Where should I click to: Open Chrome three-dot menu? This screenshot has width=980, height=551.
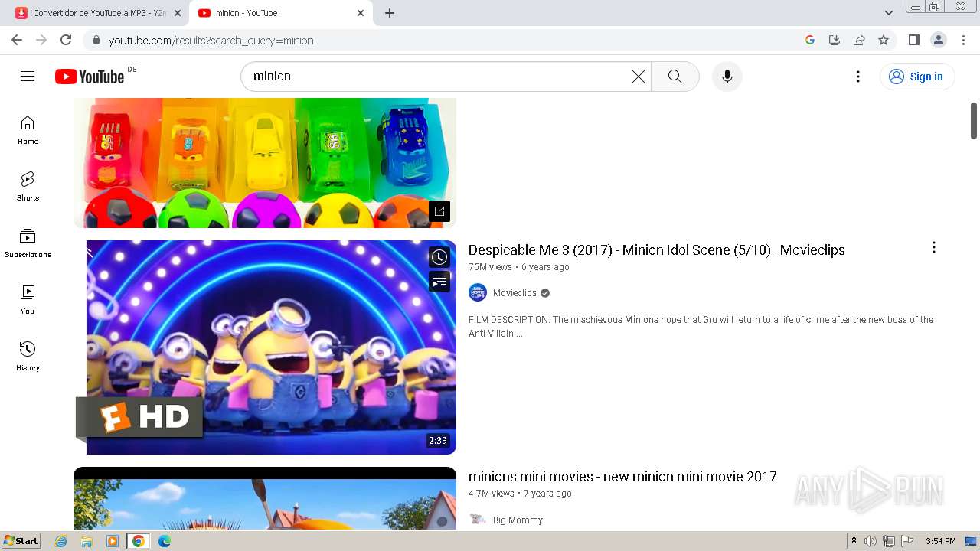coord(962,40)
